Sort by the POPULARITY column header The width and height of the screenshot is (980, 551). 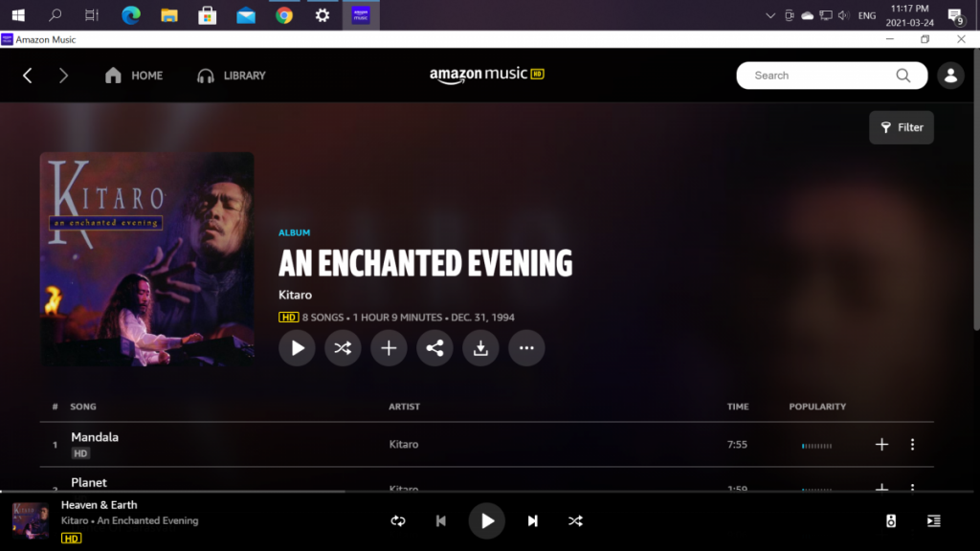click(817, 407)
